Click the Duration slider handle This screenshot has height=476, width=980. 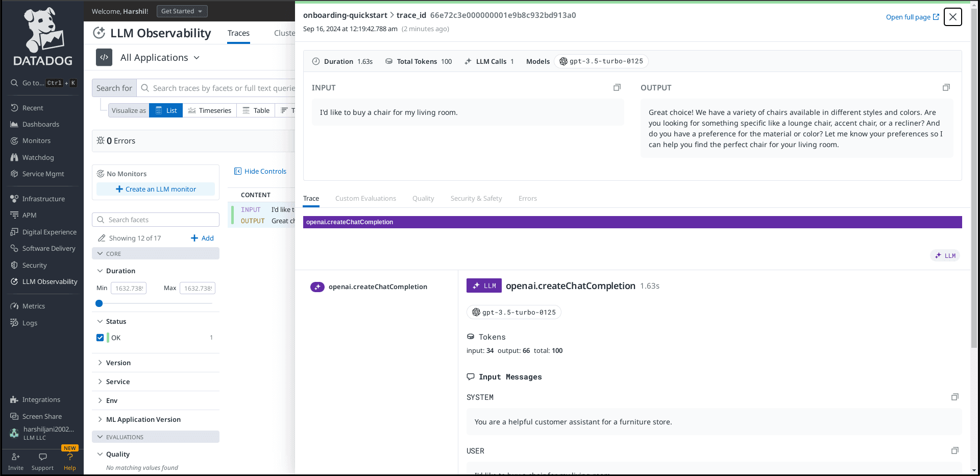click(99, 303)
